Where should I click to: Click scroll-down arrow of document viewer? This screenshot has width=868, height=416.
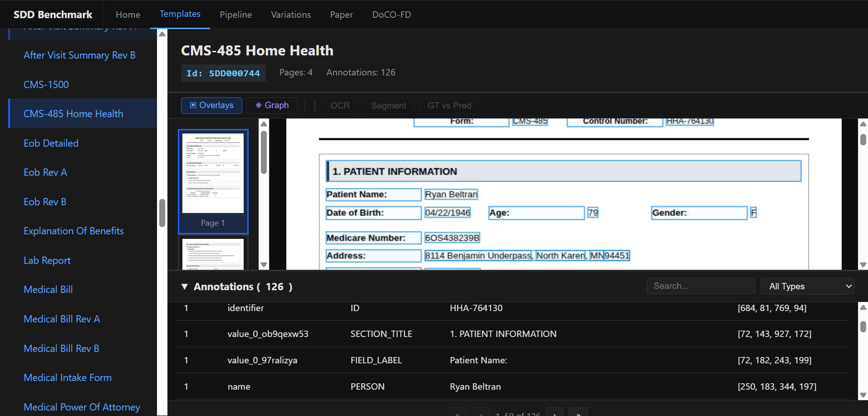click(863, 265)
